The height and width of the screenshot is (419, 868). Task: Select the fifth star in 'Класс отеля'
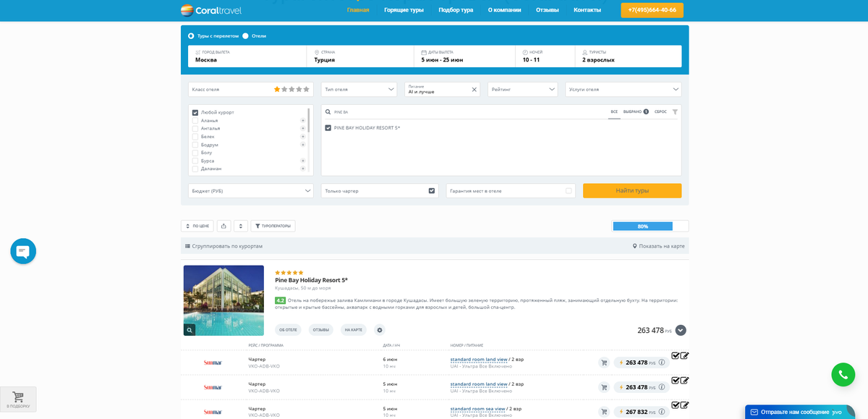pyautogui.click(x=306, y=89)
